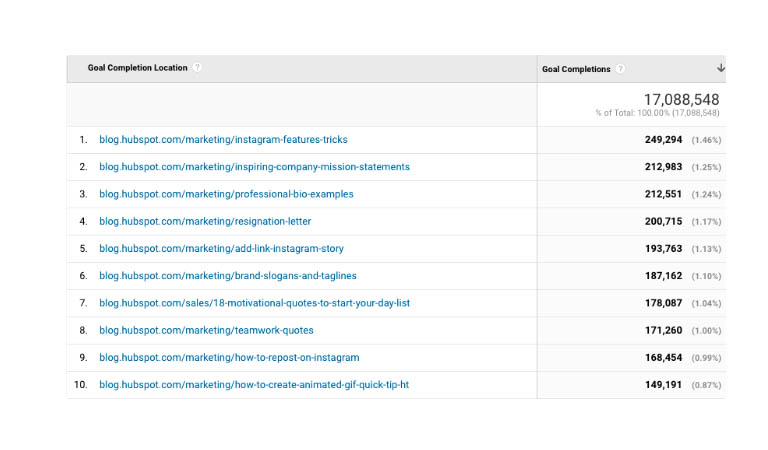Open how-to-repost-on-instagram link
Image resolution: width=768 pixels, height=450 pixels.
point(229,357)
